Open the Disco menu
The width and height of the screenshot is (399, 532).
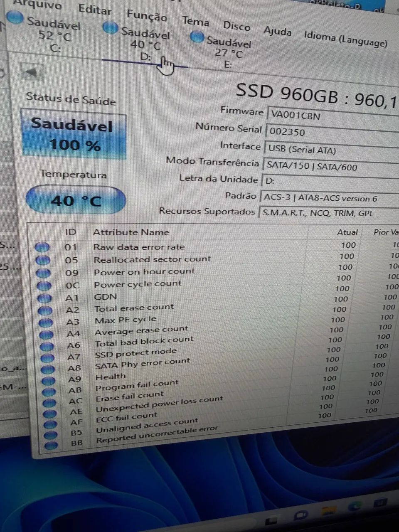coord(236,26)
